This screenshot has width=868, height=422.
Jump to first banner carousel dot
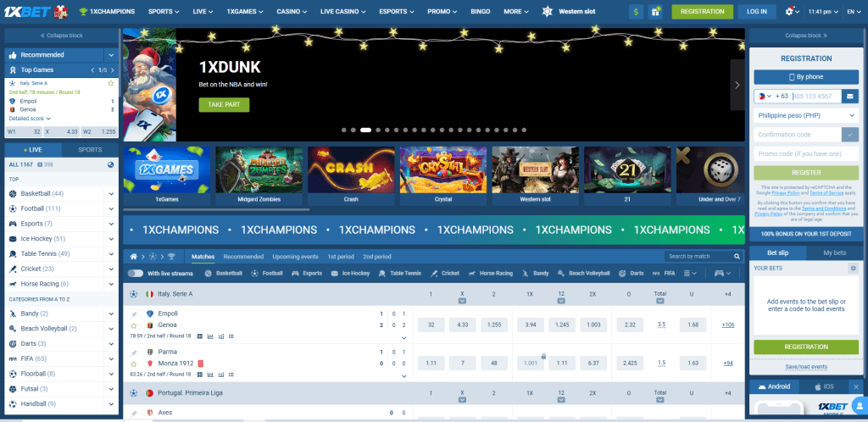(344, 130)
